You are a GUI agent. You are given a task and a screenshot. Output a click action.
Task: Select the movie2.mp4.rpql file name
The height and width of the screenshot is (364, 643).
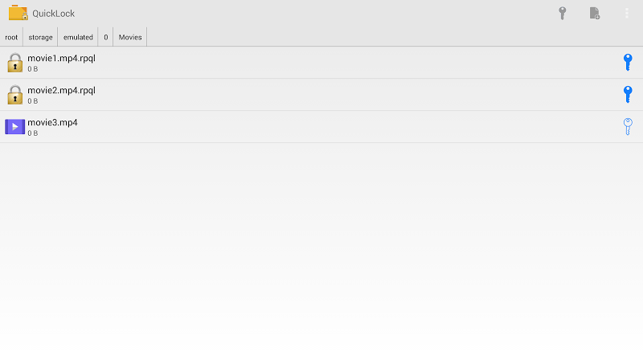coord(62,90)
